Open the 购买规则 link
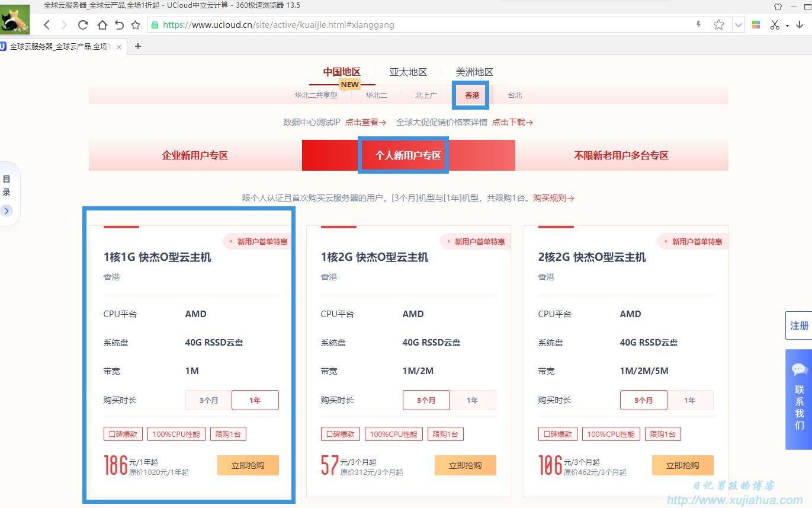 [x=554, y=198]
